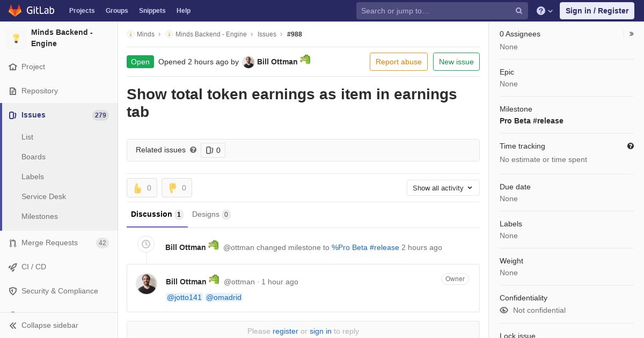644x338 pixels.
Task: Click the Open status badge
Action: pyautogui.click(x=140, y=62)
